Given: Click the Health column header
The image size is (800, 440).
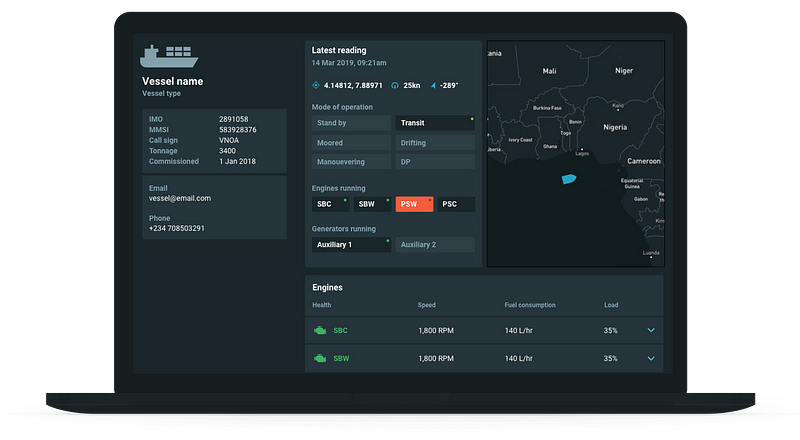Looking at the screenshot, I should (321, 305).
